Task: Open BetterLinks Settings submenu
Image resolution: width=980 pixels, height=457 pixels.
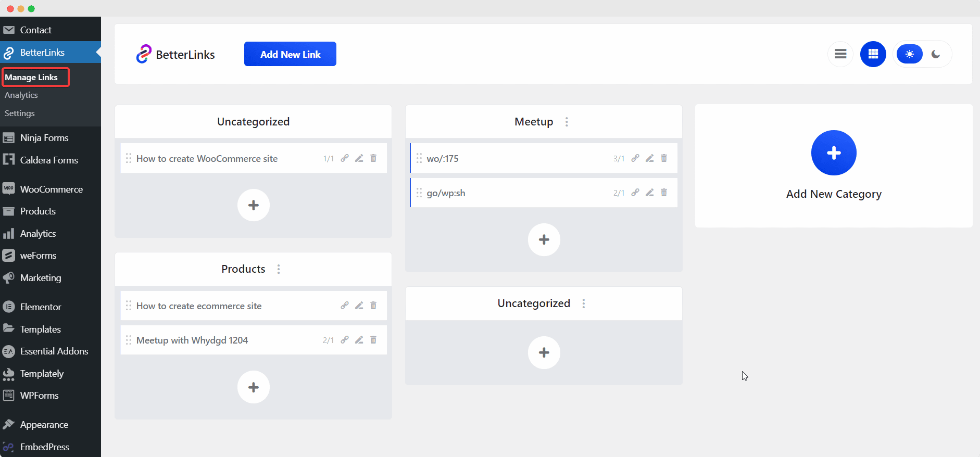Action: [x=20, y=113]
